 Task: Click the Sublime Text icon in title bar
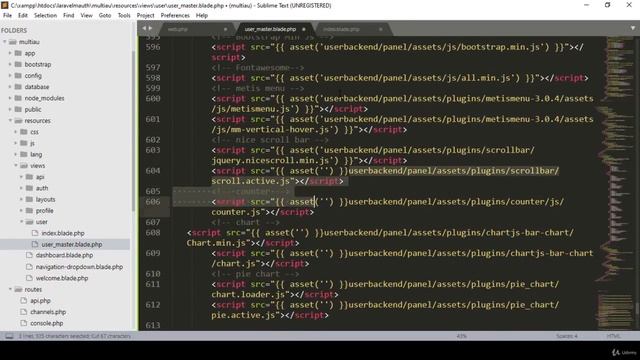5,5
